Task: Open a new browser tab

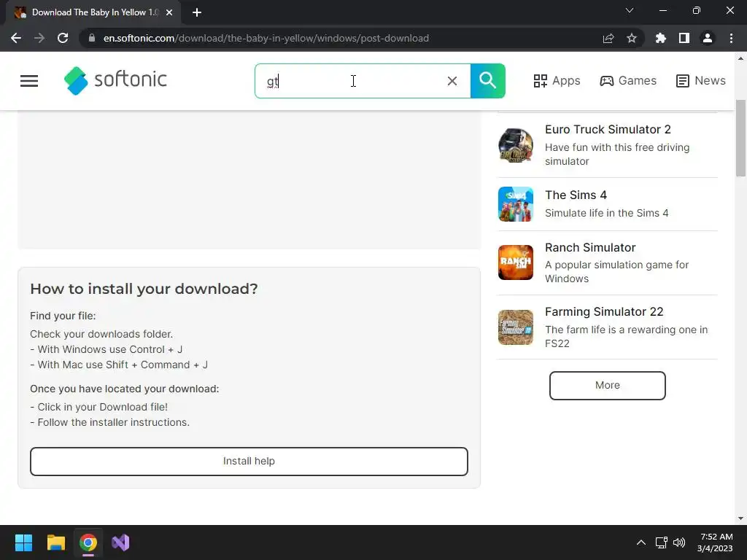Action: pos(197,12)
